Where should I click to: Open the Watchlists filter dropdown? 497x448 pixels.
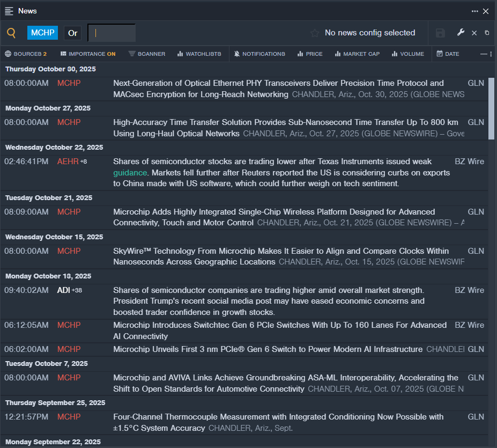199,54
